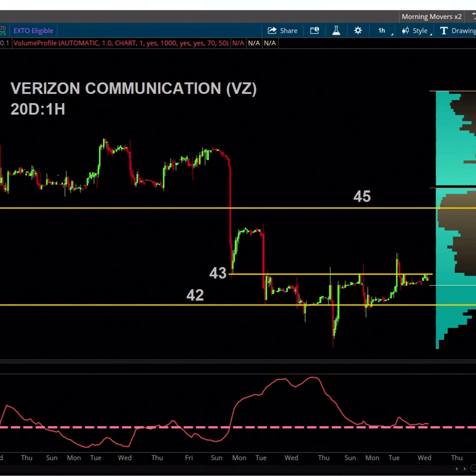
Task: Select the pink dashed line in lower study
Action: [238, 427]
